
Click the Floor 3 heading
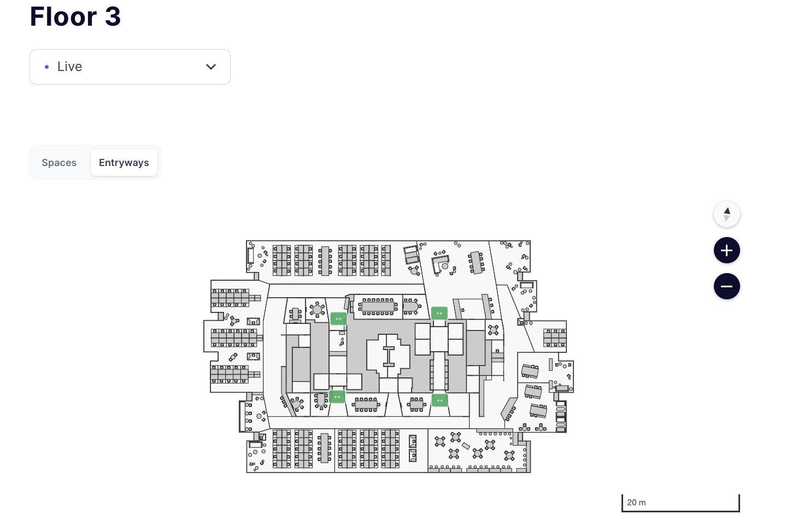pyautogui.click(x=75, y=16)
